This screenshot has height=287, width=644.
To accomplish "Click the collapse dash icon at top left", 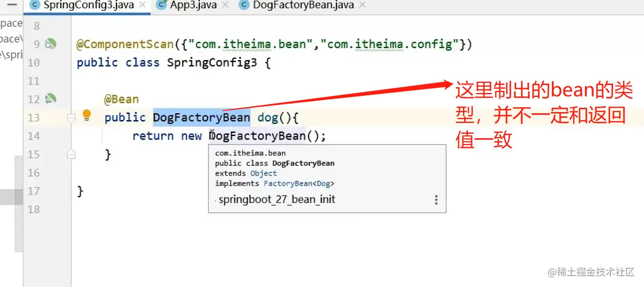I will point(12,5).
